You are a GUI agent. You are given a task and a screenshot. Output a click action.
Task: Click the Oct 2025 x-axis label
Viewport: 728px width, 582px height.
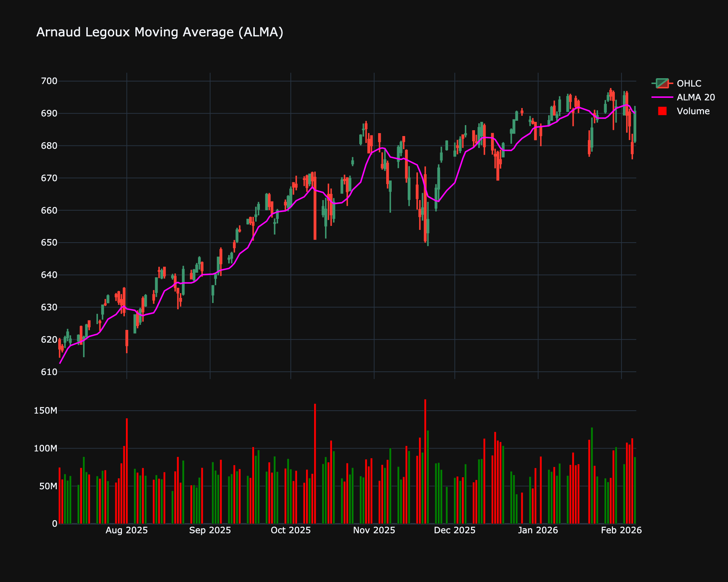coord(290,530)
